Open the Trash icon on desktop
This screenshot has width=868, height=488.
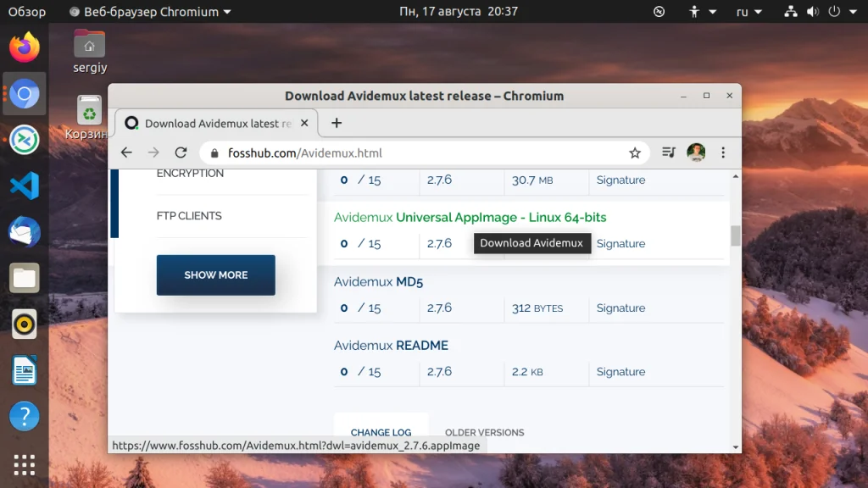[x=88, y=117]
